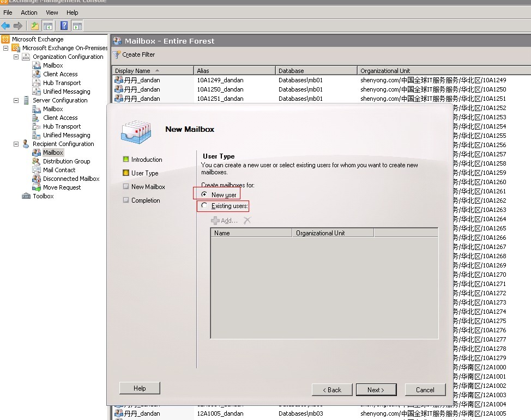This screenshot has width=531, height=420.
Task: Click the Organization Configuration icon
Action: 26,57
